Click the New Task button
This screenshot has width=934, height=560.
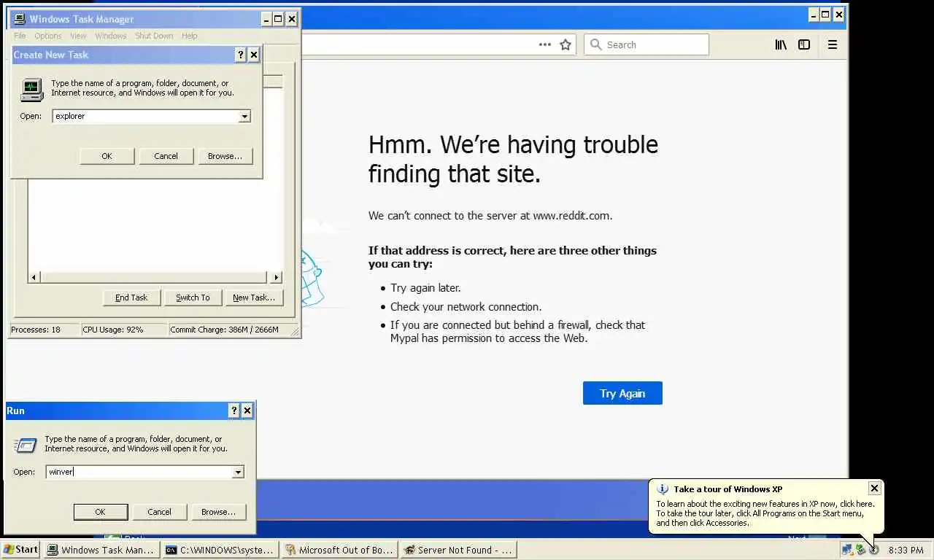point(254,297)
